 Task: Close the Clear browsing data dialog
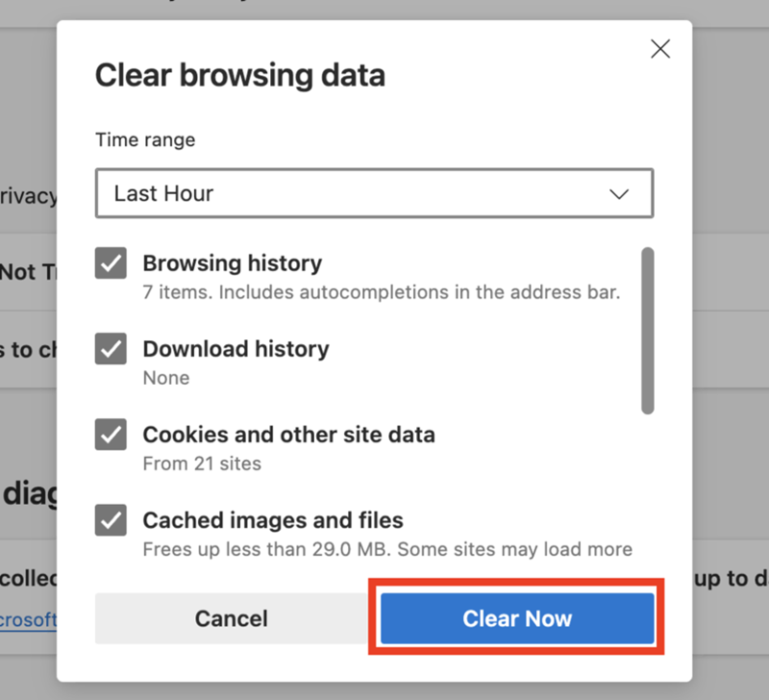659,50
